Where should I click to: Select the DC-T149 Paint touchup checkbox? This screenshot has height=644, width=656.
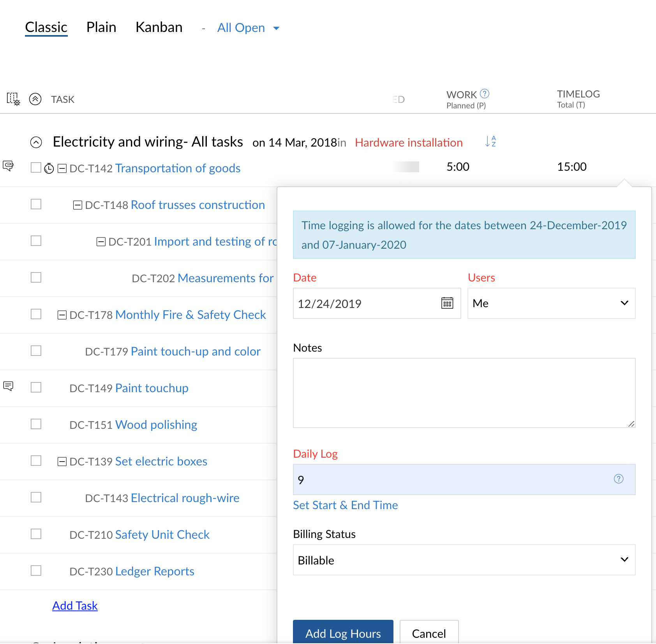(x=36, y=387)
